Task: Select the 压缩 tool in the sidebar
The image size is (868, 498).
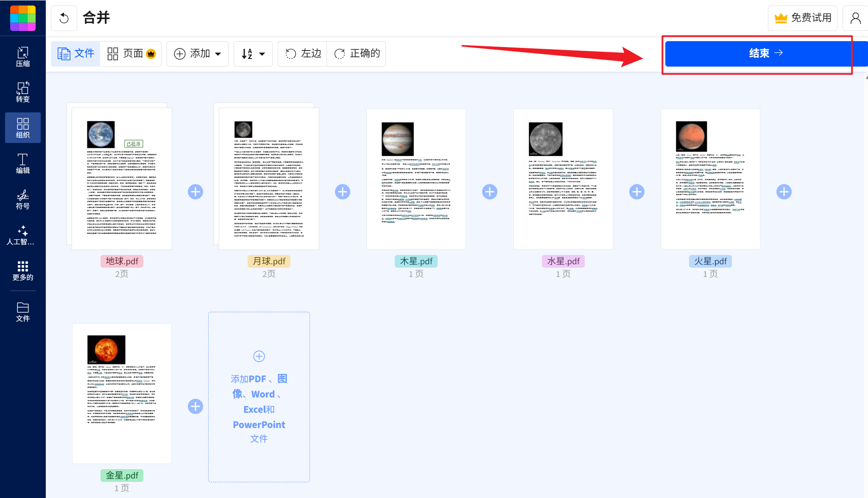Action: pos(22,56)
